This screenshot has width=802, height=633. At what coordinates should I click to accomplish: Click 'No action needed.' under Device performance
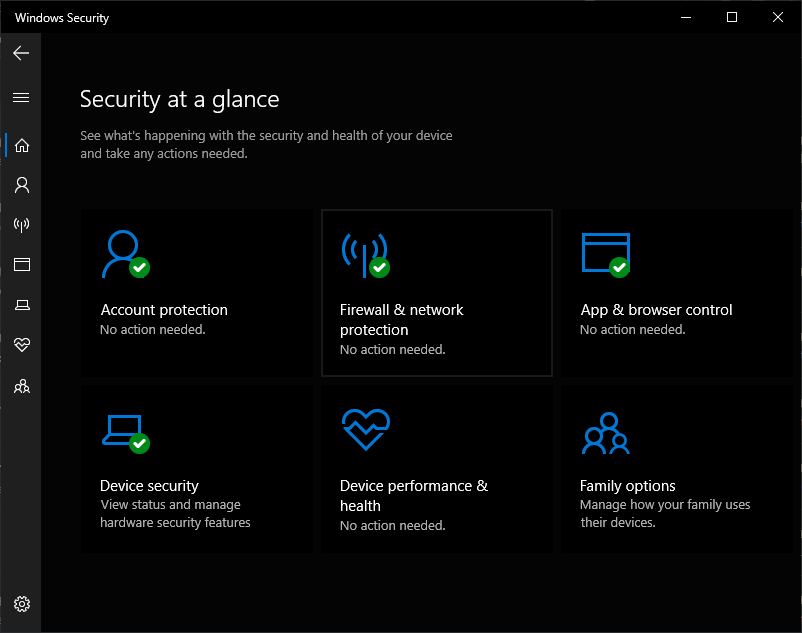click(x=393, y=526)
